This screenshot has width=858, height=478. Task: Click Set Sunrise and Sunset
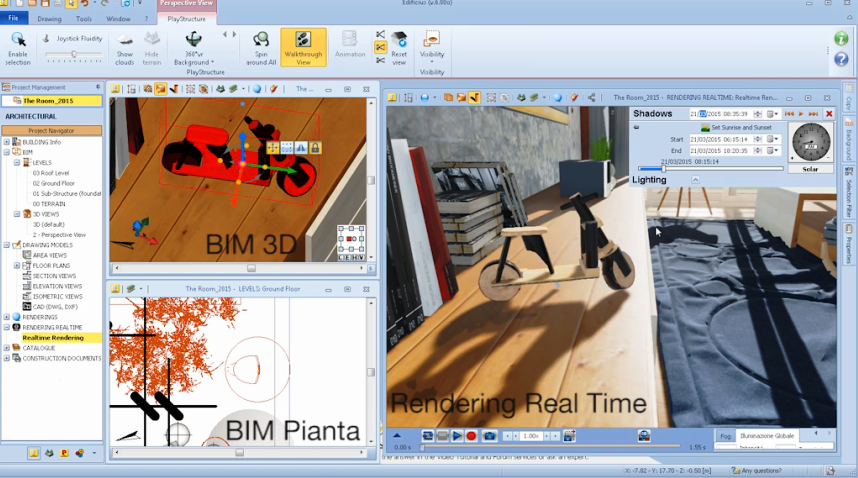[x=737, y=127]
